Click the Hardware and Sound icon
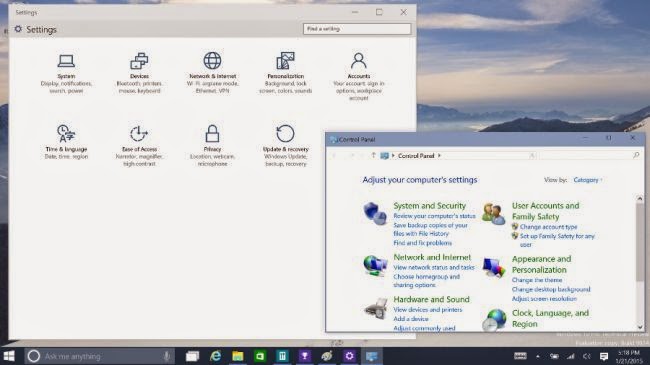This screenshot has height=365, width=650. 376,309
